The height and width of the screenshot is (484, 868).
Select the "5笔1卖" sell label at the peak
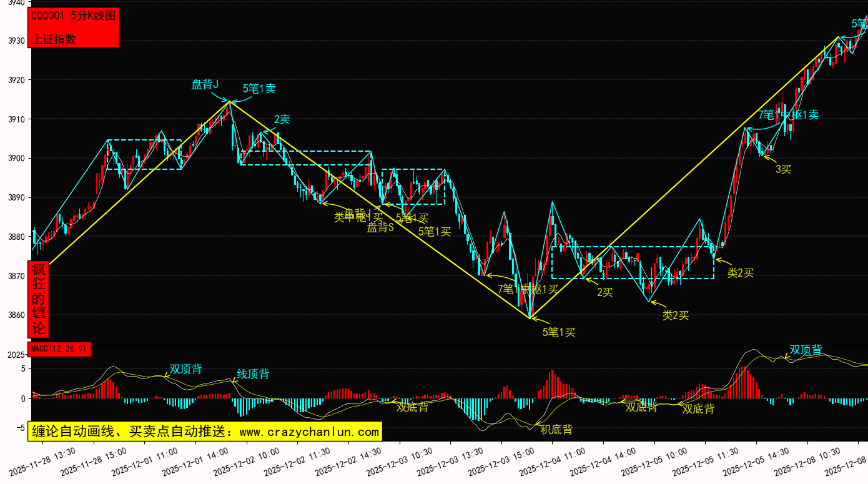click(x=259, y=89)
